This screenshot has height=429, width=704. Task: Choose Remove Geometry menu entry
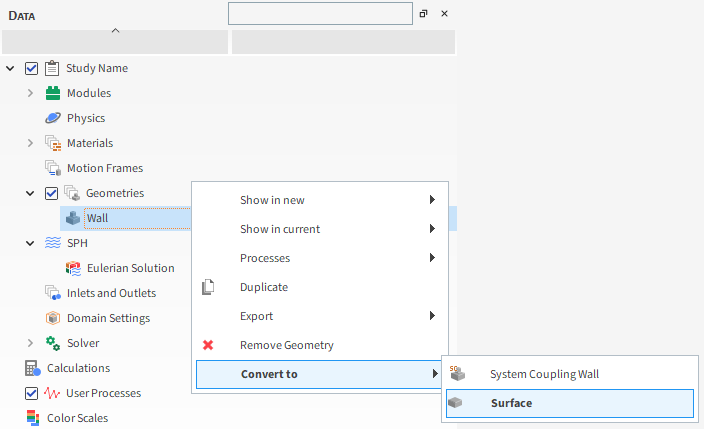pyautogui.click(x=320, y=345)
